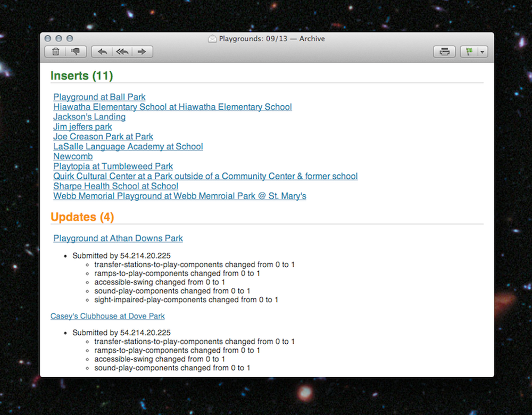Open Playground at Ball Park link
The width and height of the screenshot is (532, 415).
pos(99,97)
